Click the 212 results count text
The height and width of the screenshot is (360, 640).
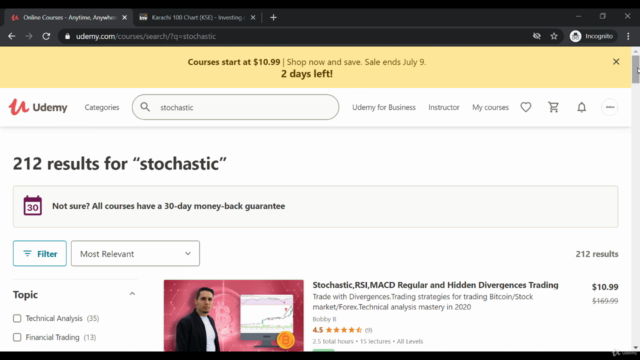click(597, 254)
